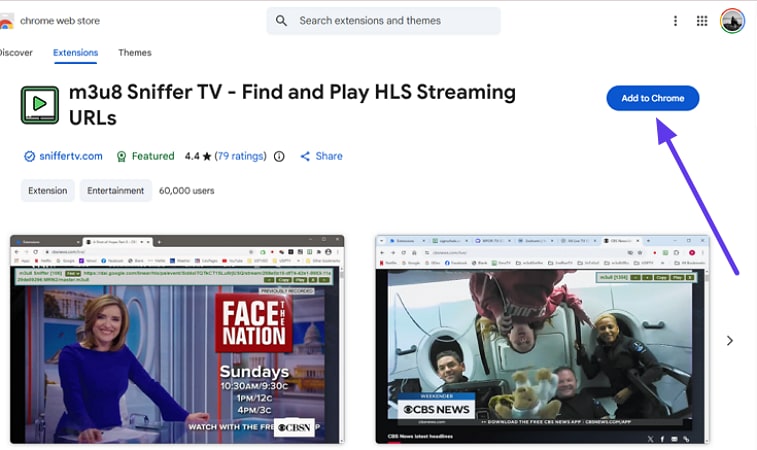The width and height of the screenshot is (757, 450).
Task: Click the extension title m3u8 Sniffer TV heading
Action: pyautogui.click(x=292, y=105)
